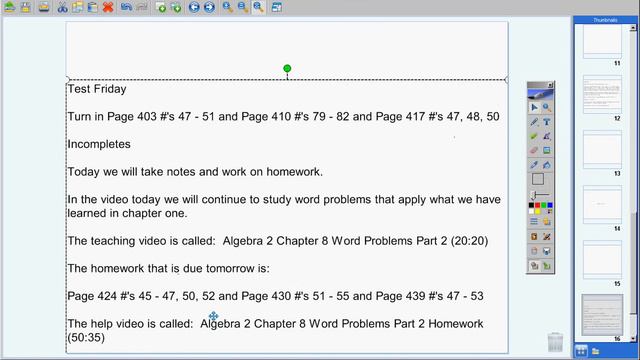Click the green rotate handle above text box

pyautogui.click(x=287, y=68)
